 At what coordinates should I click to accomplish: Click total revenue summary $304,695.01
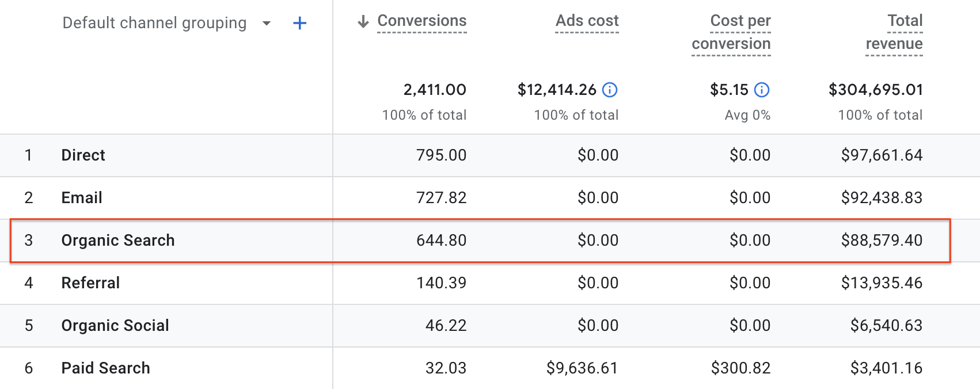click(875, 90)
